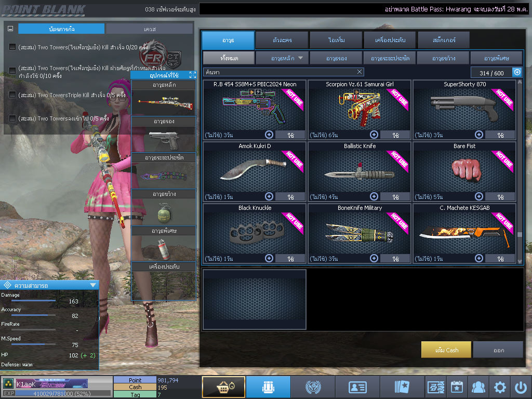
Task: Click plus icon on Amok Kukri D card
Action: (x=269, y=196)
